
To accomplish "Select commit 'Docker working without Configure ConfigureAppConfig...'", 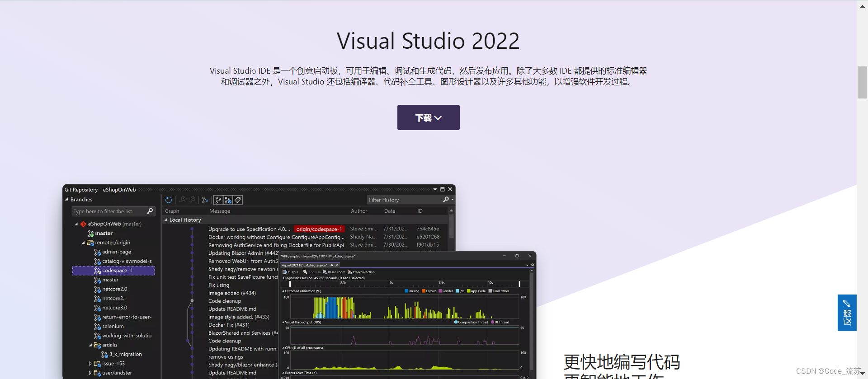I will [276, 237].
